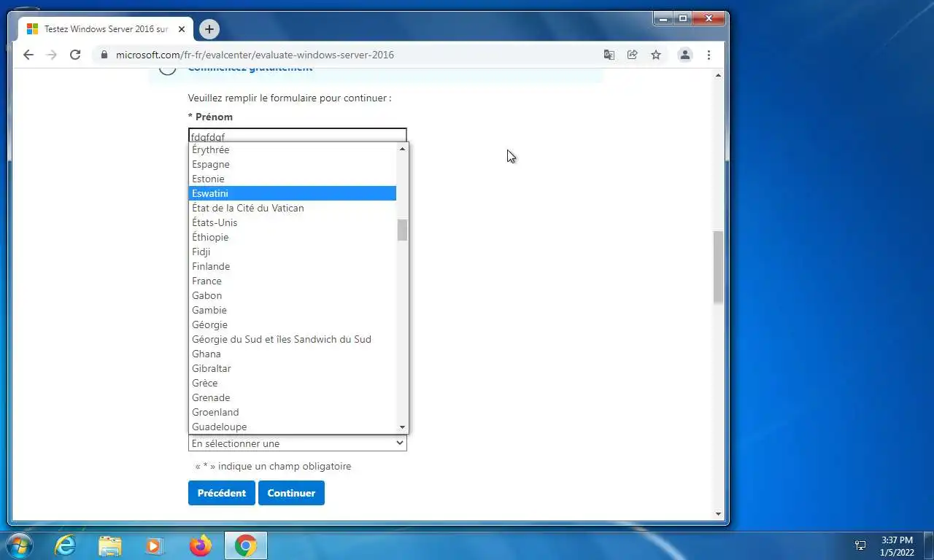Choose Estonie from the dropdown list
This screenshot has height=560, width=934.
point(292,179)
